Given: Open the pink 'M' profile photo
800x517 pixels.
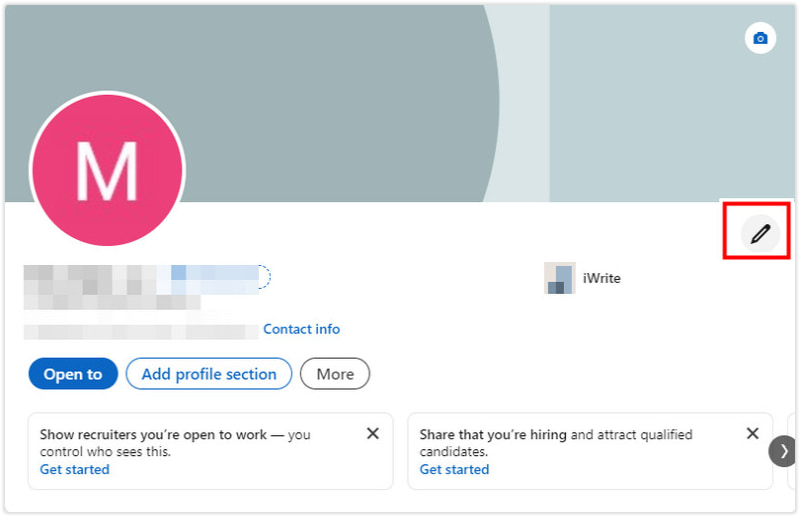Looking at the screenshot, I should 107,169.
